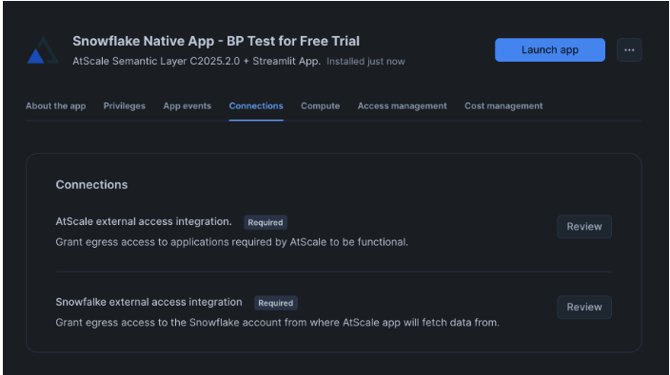
Task: Go to the App events tab
Action: tap(187, 106)
